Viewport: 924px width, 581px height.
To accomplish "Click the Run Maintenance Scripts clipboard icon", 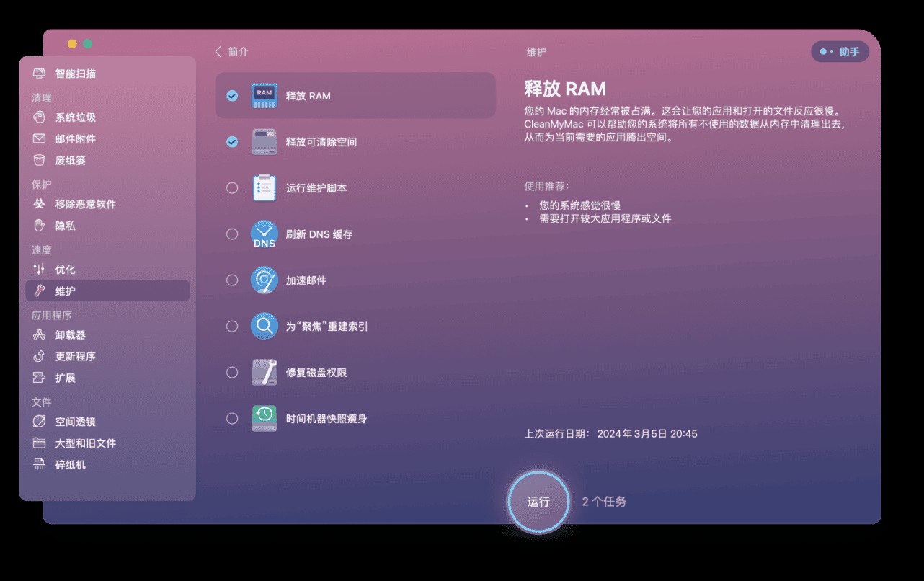I will pos(265,187).
